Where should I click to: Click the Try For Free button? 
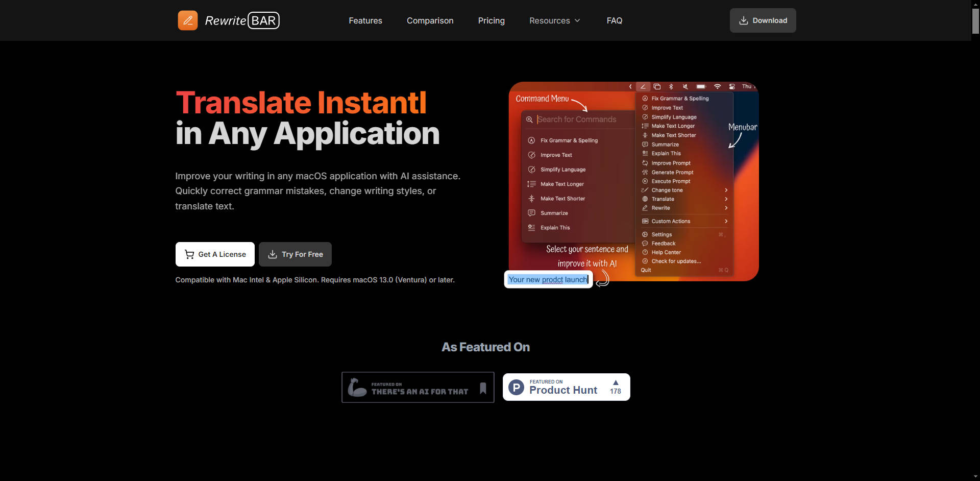[x=295, y=254]
